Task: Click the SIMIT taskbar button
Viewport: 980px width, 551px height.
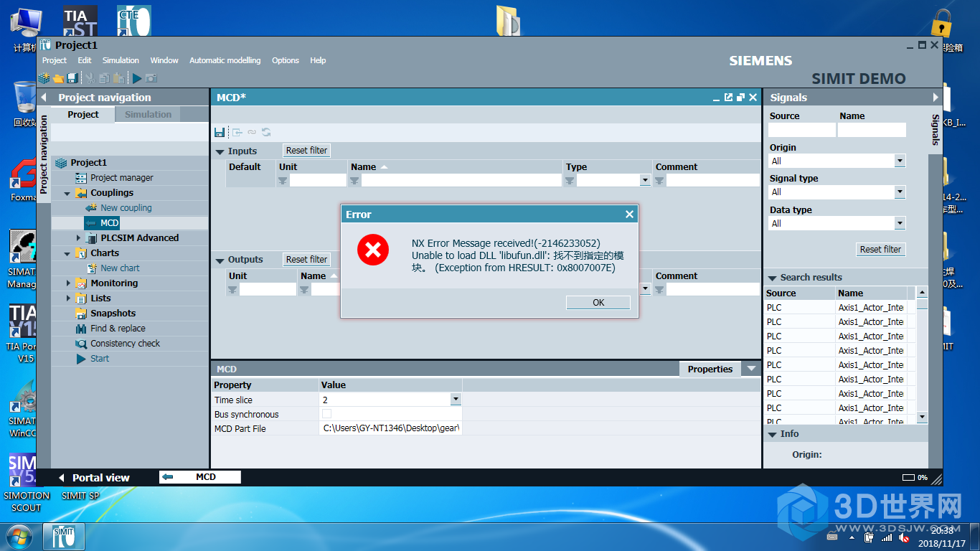Action: 64,536
